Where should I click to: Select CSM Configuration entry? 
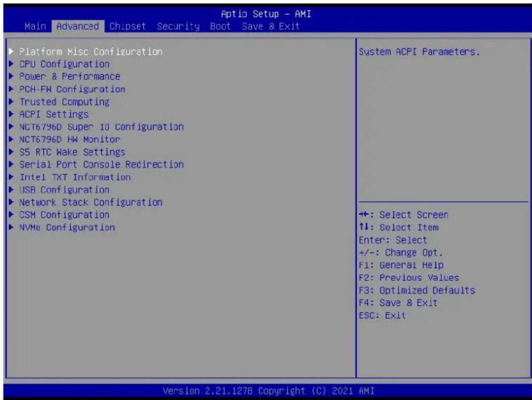coord(64,215)
